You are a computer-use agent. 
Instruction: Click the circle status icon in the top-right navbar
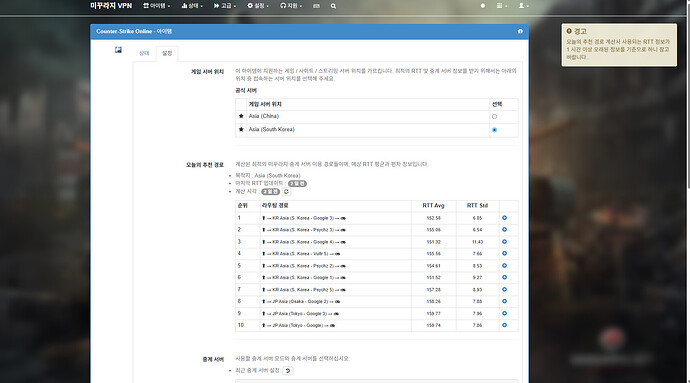[x=483, y=6]
